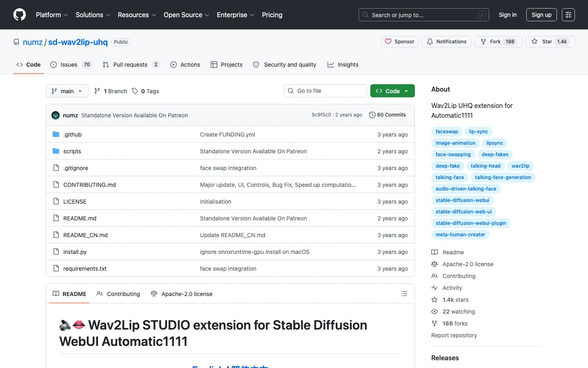Click the history clock icon for commits
588x368 pixels.
tap(372, 115)
